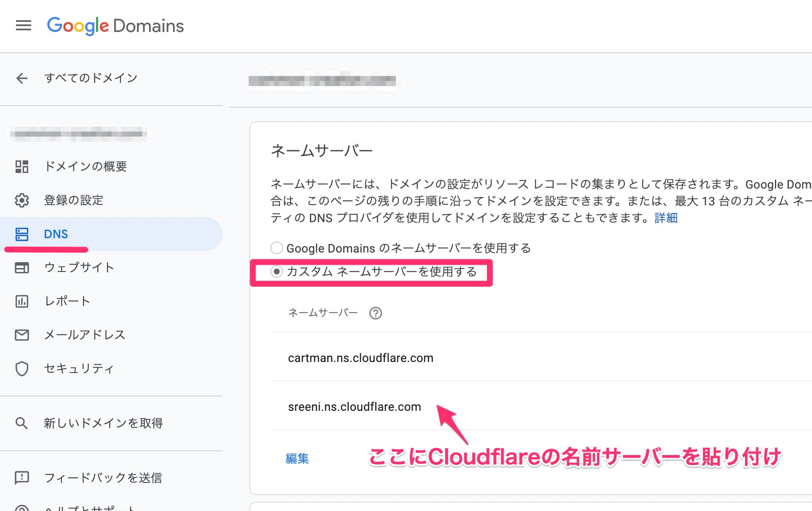Click the ネームサーバー column label
This screenshot has height=511, width=812.
pyautogui.click(x=323, y=312)
